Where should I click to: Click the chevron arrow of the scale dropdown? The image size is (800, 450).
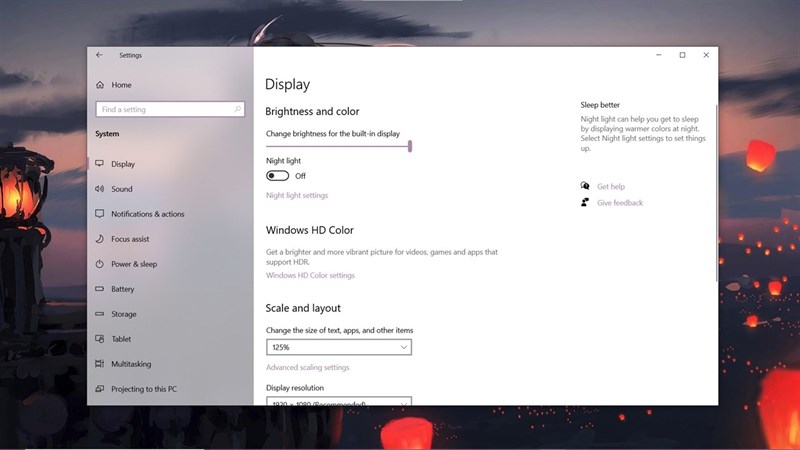pos(404,347)
